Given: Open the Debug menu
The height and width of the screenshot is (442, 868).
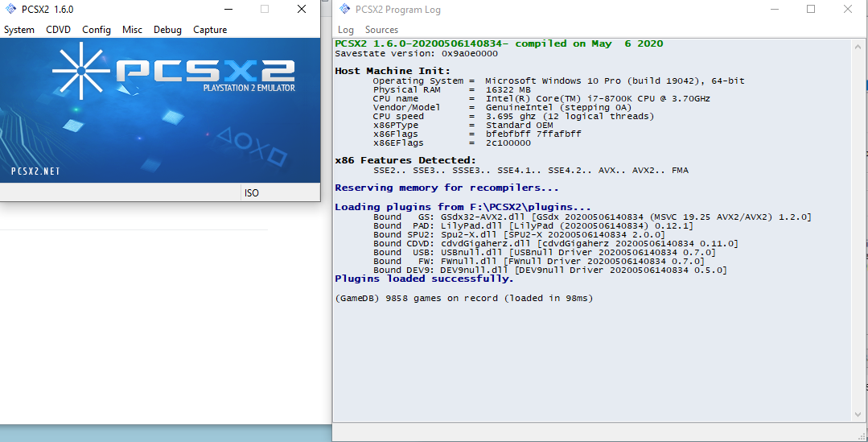Looking at the screenshot, I should tap(168, 30).
